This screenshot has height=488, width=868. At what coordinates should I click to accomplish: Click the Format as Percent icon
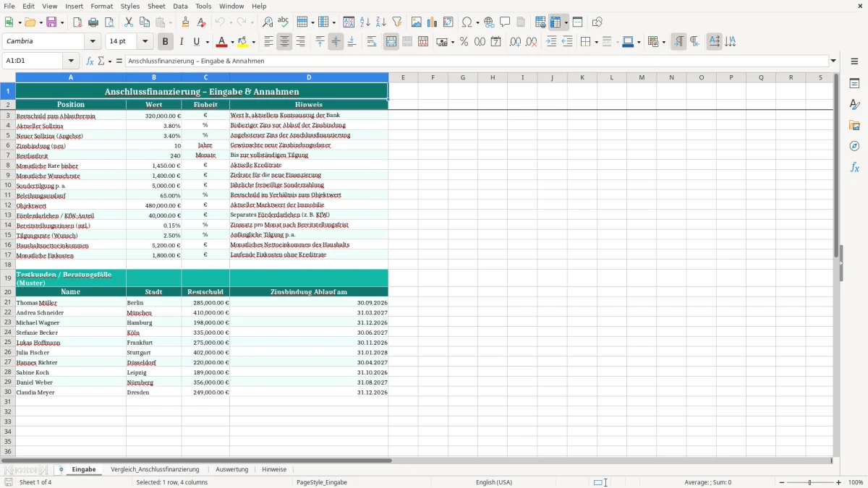(x=464, y=42)
